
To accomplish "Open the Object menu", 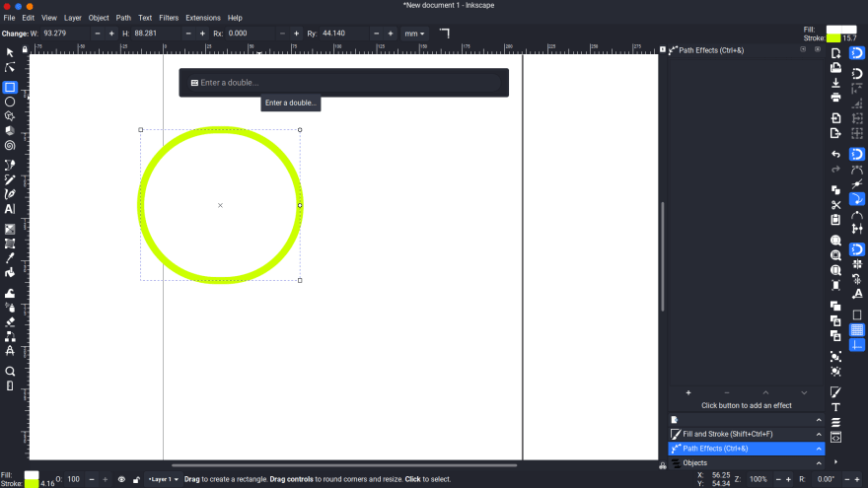I will [99, 18].
